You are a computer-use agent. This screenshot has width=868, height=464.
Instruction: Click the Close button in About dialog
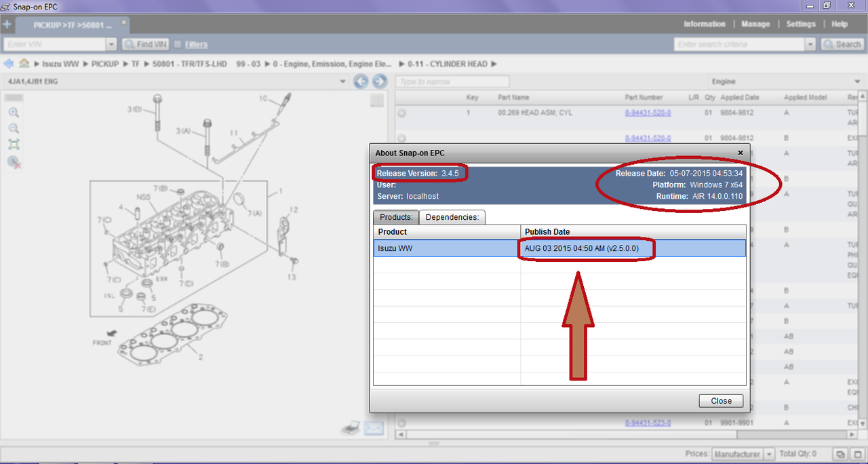(721, 401)
